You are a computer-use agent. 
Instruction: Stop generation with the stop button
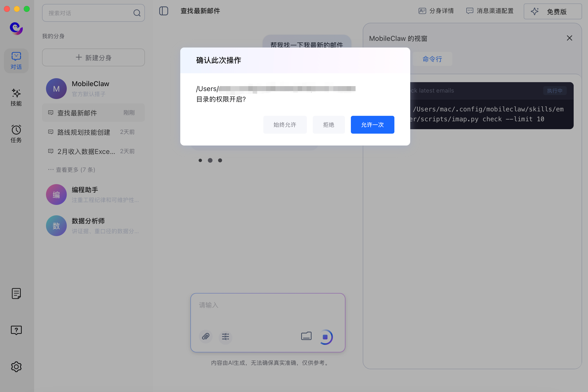coord(325,337)
